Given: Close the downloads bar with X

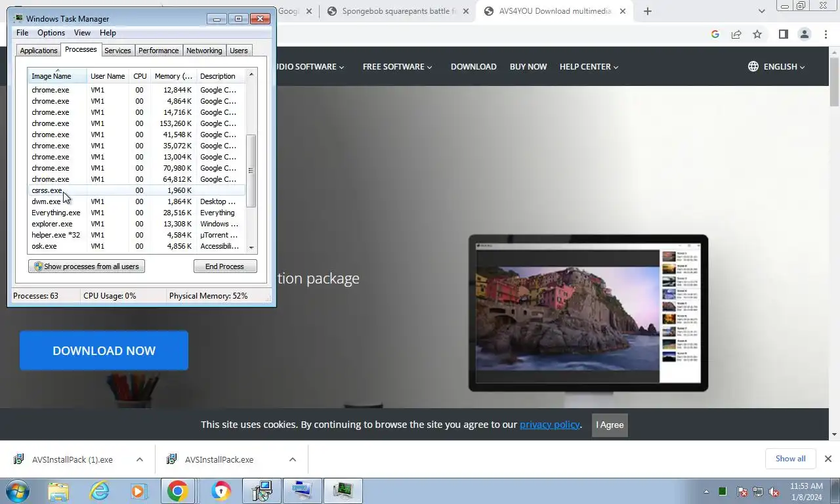Looking at the screenshot, I should tap(828, 459).
